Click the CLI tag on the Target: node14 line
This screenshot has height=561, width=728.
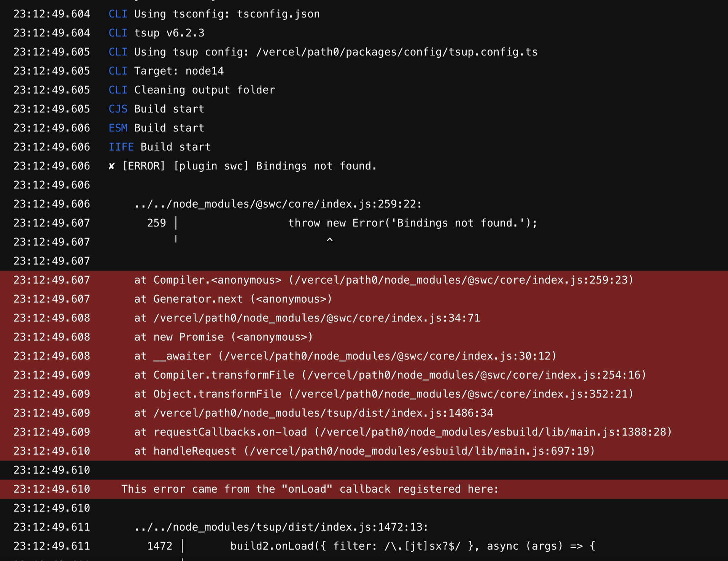(118, 71)
